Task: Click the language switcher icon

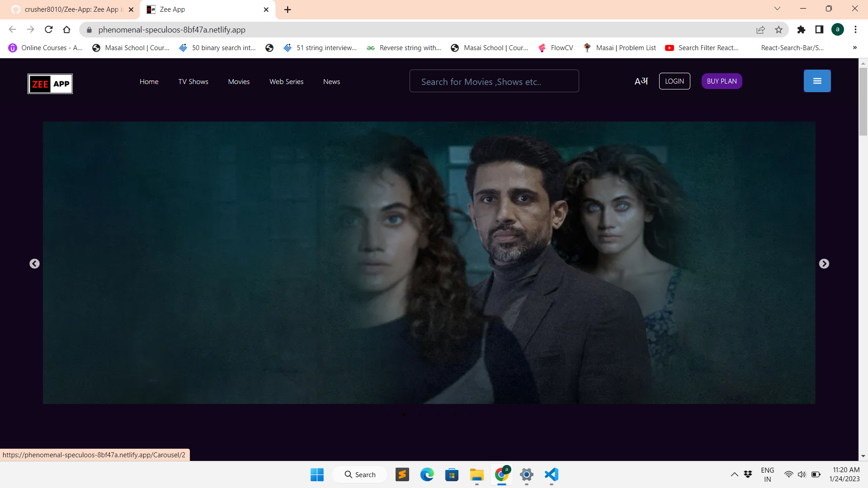Action: click(x=641, y=81)
